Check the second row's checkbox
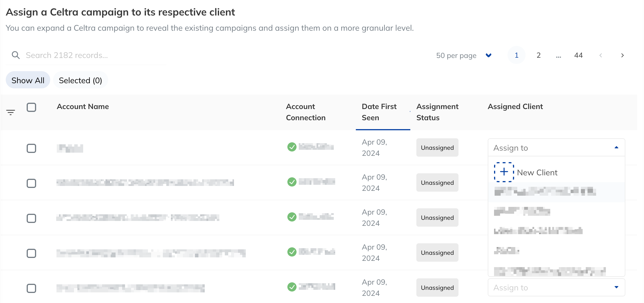644x303 pixels. pyautogui.click(x=31, y=183)
